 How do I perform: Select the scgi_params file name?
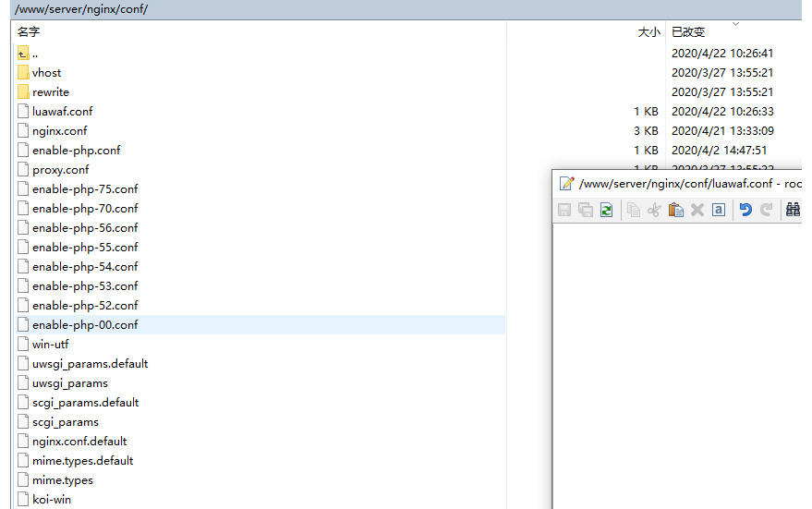(66, 422)
